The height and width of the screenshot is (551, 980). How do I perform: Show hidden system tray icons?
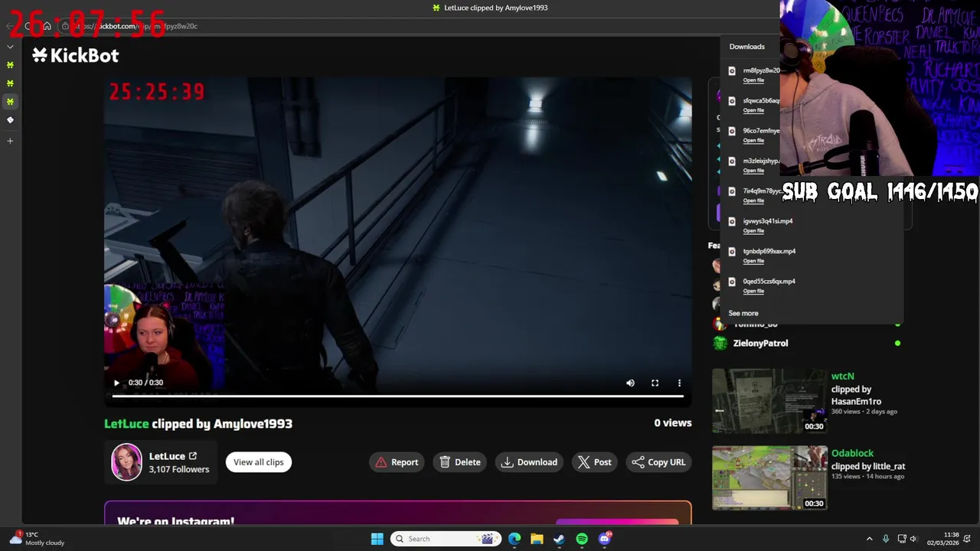869,539
